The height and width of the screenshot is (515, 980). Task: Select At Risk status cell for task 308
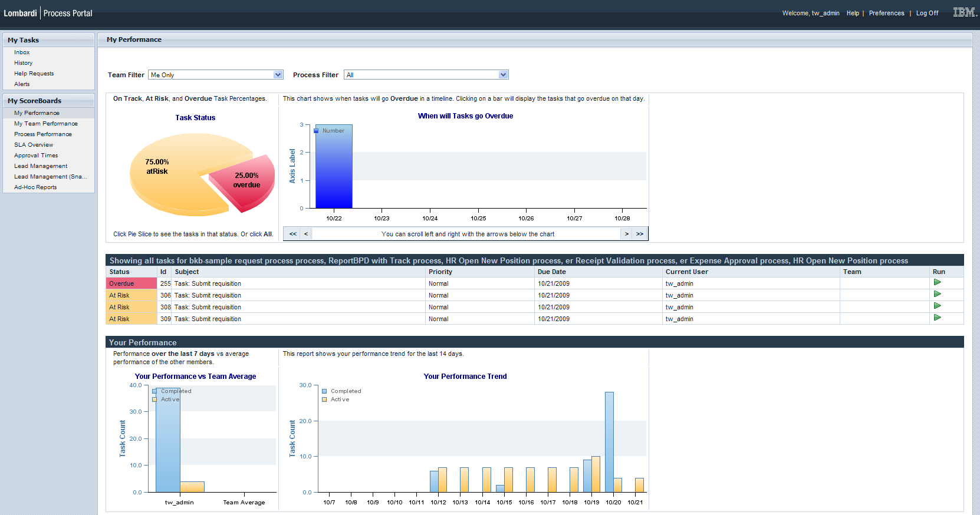click(131, 307)
